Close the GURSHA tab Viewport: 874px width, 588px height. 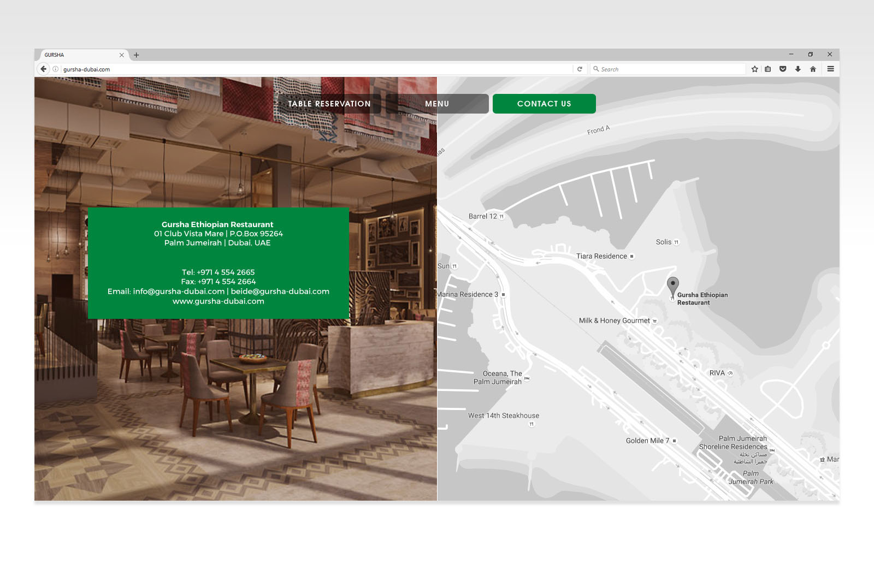pos(122,55)
